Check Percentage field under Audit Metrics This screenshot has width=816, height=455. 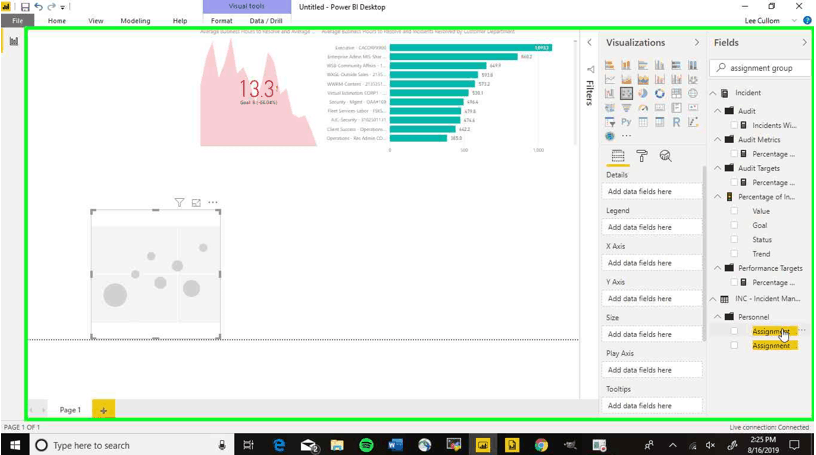click(x=734, y=154)
